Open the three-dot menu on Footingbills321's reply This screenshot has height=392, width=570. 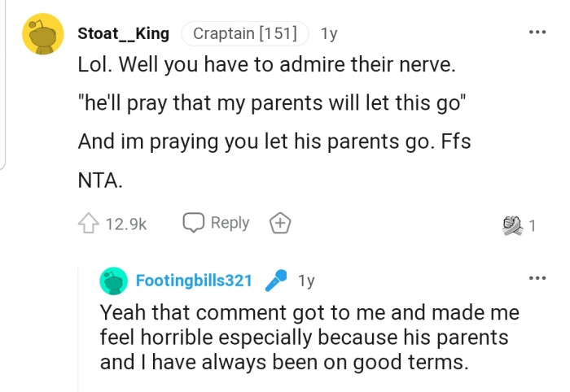537,278
